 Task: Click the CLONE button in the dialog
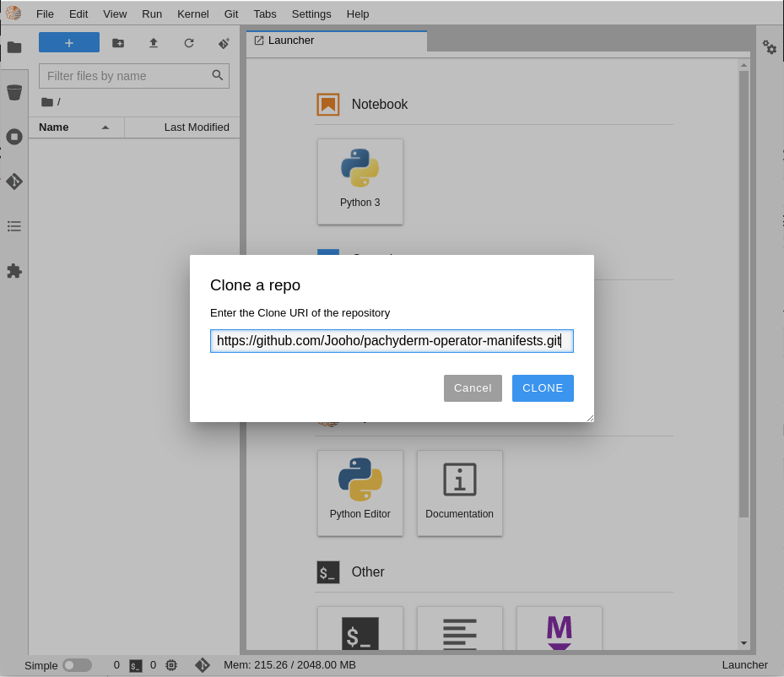pos(543,388)
